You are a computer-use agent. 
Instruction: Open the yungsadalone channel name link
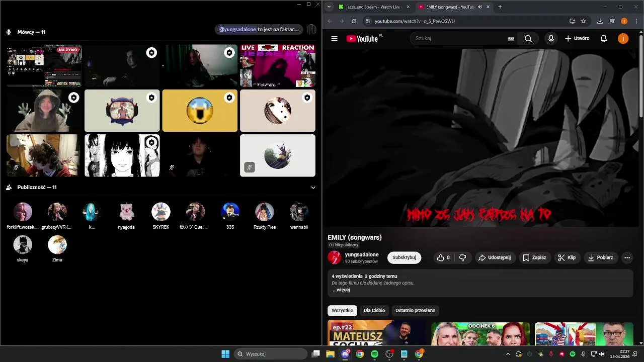(x=362, y=255)
